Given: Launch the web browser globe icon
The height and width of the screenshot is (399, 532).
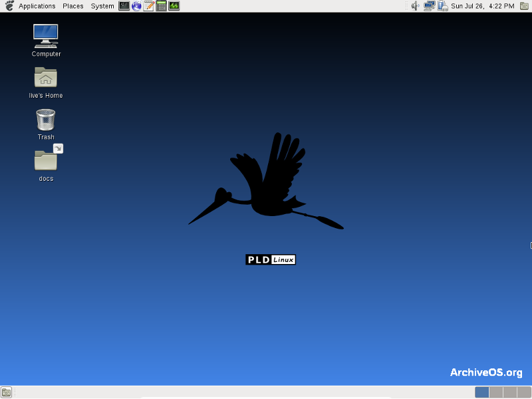Looking at the screenshot, I should point(136,6).
